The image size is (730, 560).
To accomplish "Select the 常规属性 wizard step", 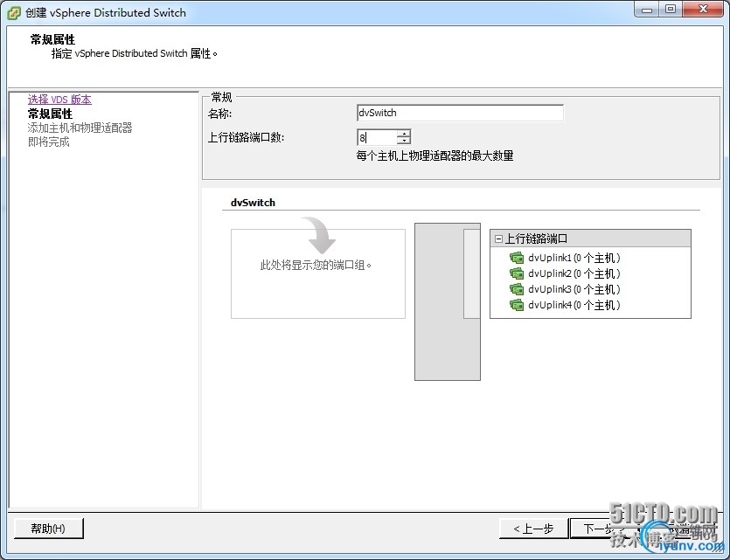I will point(51,114).
